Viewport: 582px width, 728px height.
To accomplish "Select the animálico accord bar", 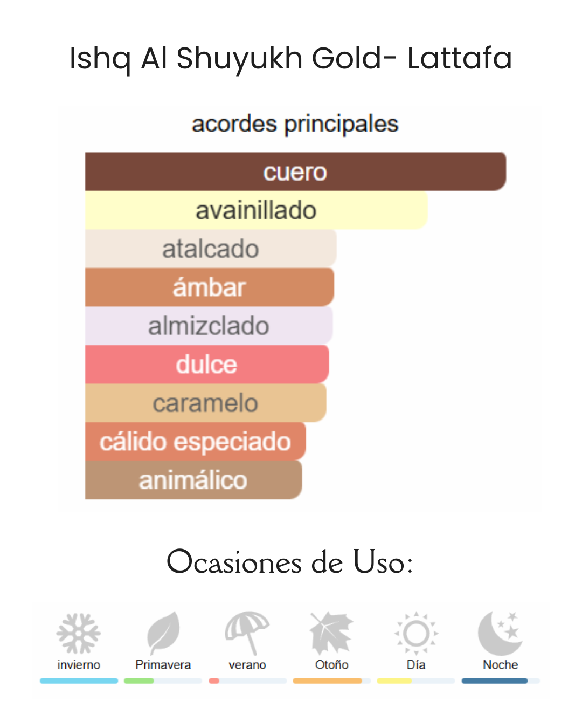I will (x=193, y=480).
